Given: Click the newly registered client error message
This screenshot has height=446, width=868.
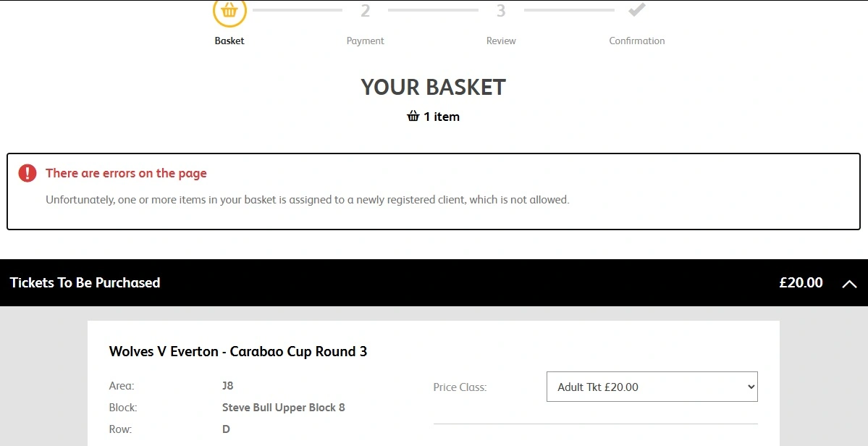Looking at the screenshot, I should point(307,199).
